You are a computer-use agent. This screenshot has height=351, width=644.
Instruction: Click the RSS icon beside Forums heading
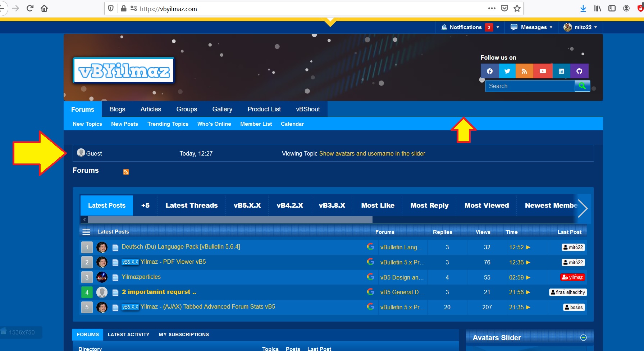point(126,172)
